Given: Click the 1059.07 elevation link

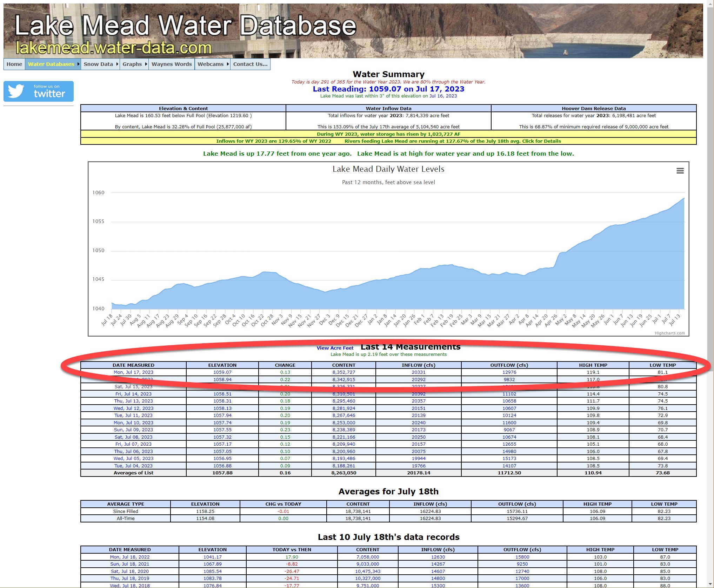Looking at the screenshot, I should (x=223, y=372).
